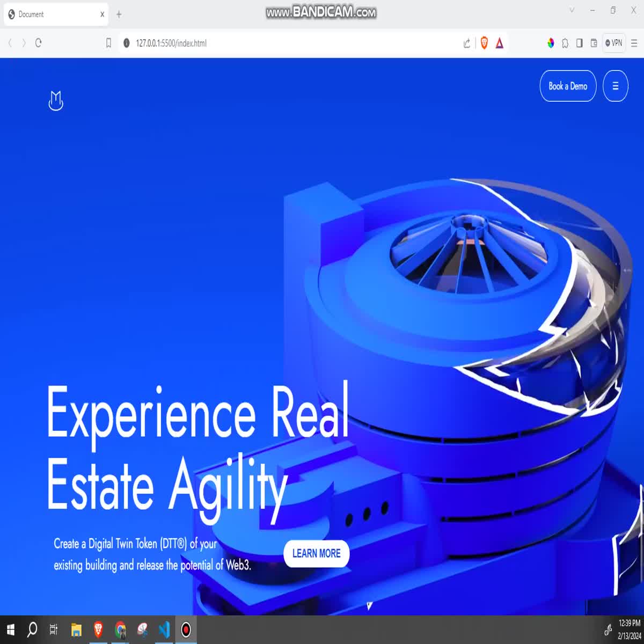The image size is (644, 644).
Task: Go back using the browser back arrow
Action: click(x=10, y=43)
